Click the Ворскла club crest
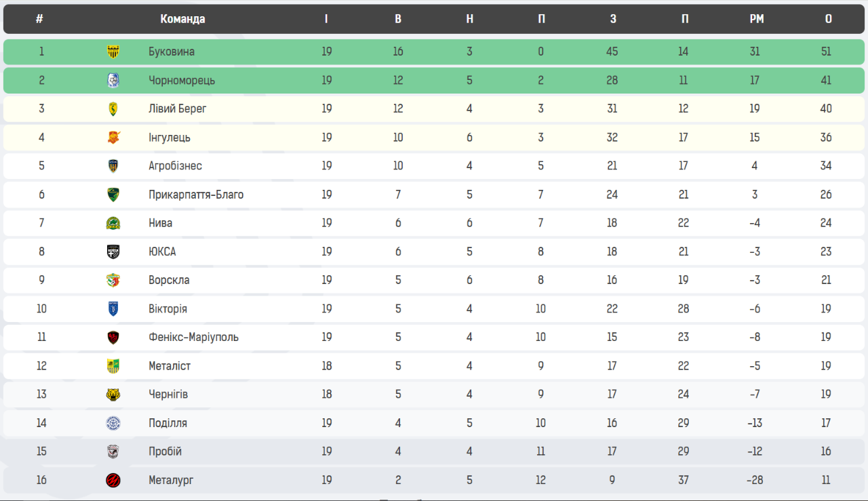The height and width of the screenshot is (501, 868). (x=113, y=280)
